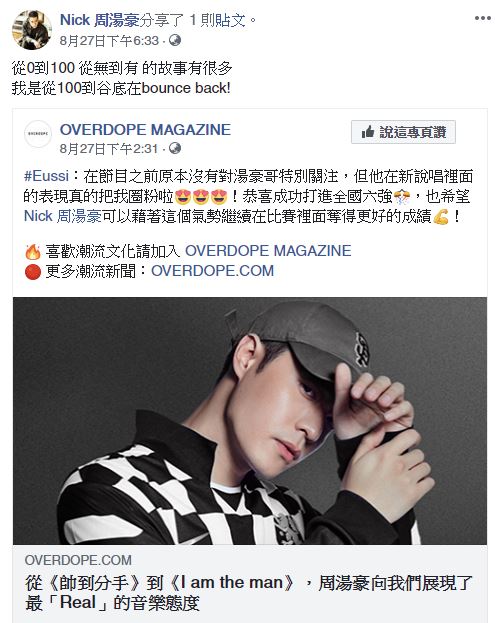Open article headline 從《帥到分手》到《I am the man》
The height and width of the screenshot is (623, 495).
tap(248, 593)
